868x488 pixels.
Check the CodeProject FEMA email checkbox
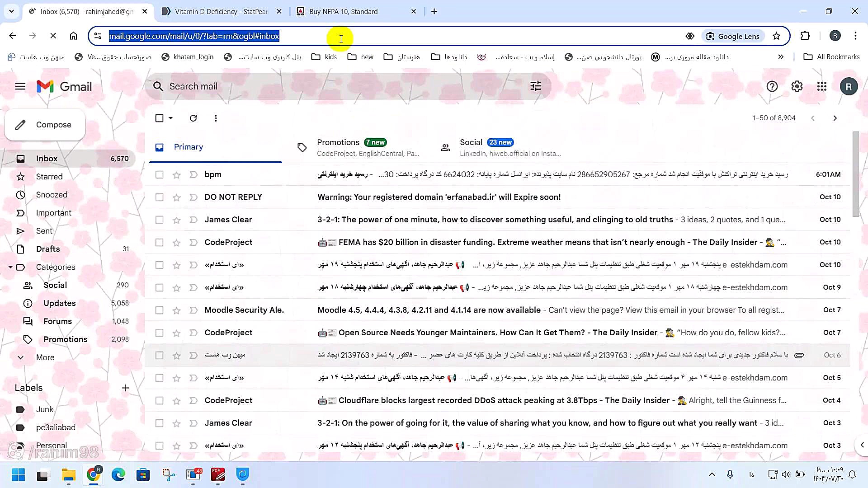[x=159, y=243]
